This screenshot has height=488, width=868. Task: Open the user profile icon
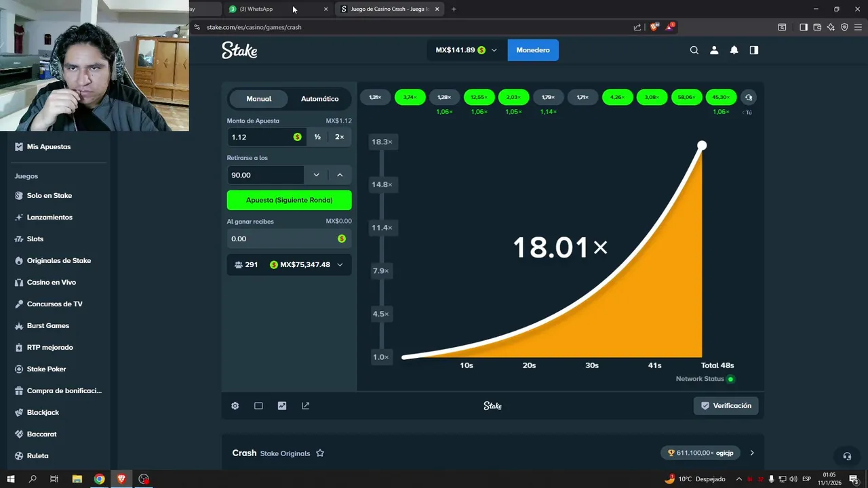[x=714, y=50]
